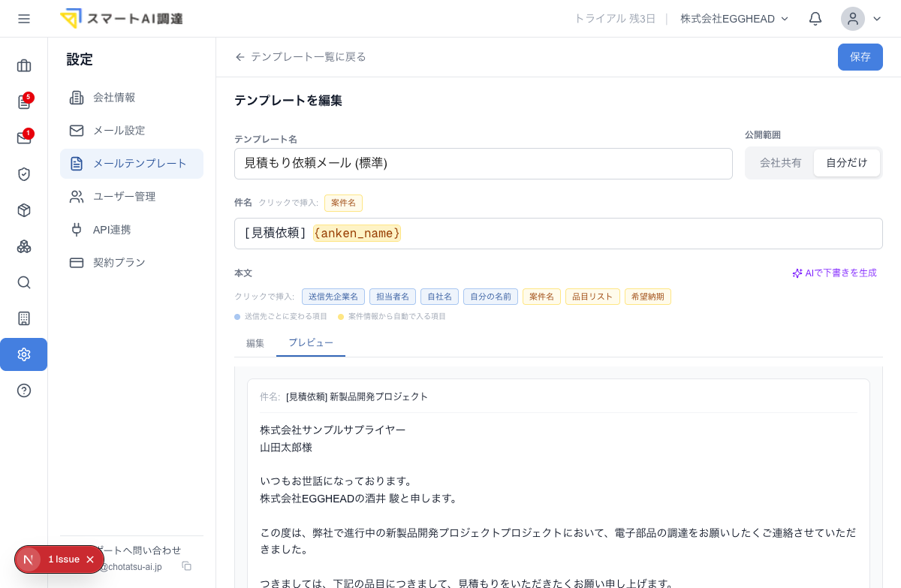
Task: Open the briefcase icon in the sidebar
Action: (x=24, y=66)
